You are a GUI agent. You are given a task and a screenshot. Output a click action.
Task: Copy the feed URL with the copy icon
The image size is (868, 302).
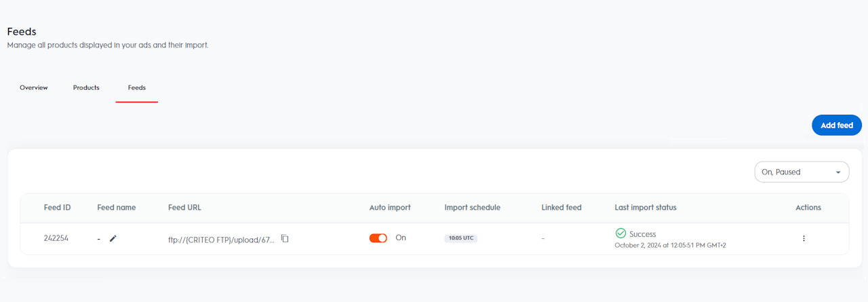tap(285, 239)
